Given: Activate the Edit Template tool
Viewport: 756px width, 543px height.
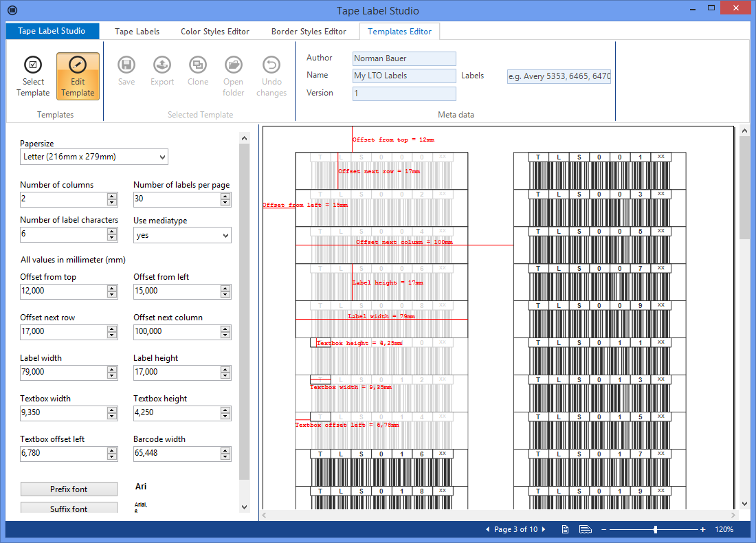Looking at the screenshot, I should (x=78, y=76).
